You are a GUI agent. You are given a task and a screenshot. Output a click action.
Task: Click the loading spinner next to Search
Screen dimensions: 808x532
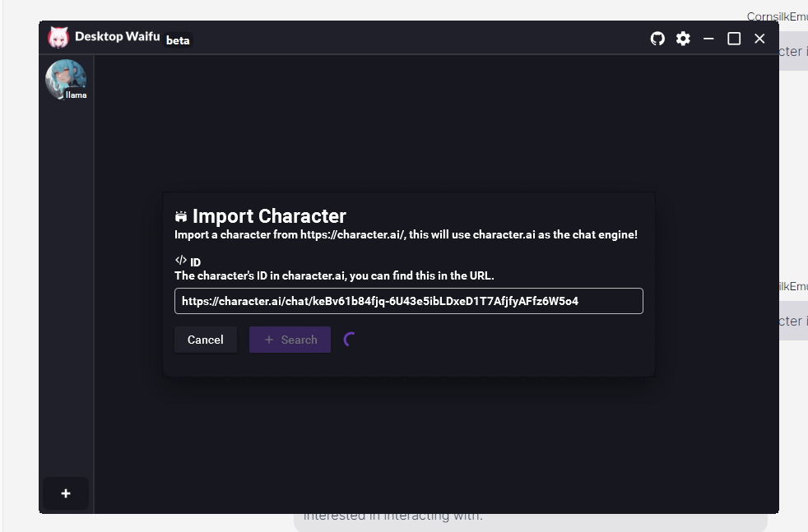coord(350,340)
